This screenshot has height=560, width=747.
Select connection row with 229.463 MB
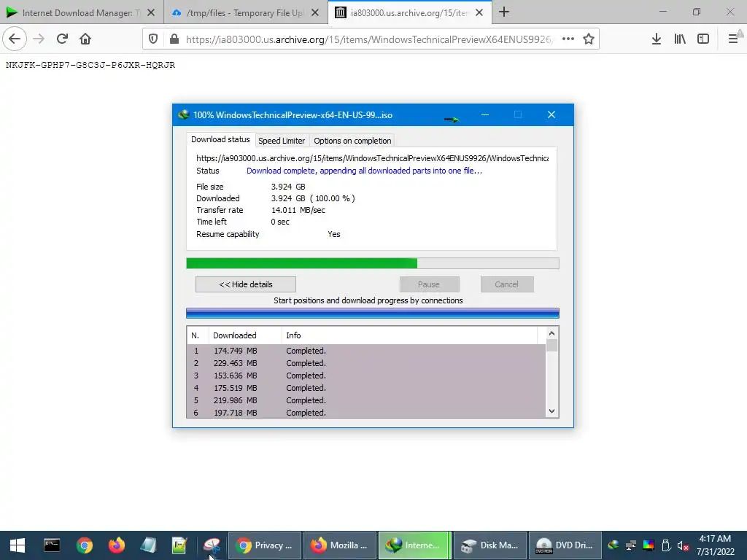coord(366,363)
